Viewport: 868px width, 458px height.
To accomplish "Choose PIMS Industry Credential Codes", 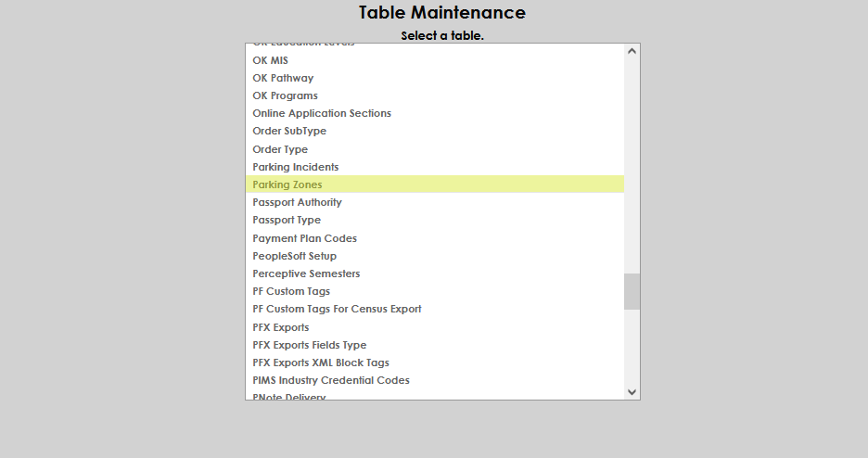I will [331, 380].
